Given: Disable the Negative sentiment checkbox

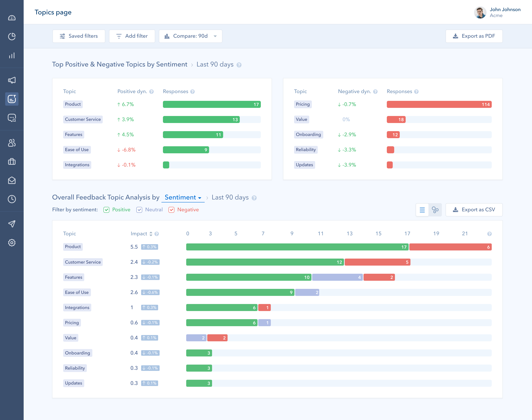Looking at the screenshot, I should click(171, 210).
